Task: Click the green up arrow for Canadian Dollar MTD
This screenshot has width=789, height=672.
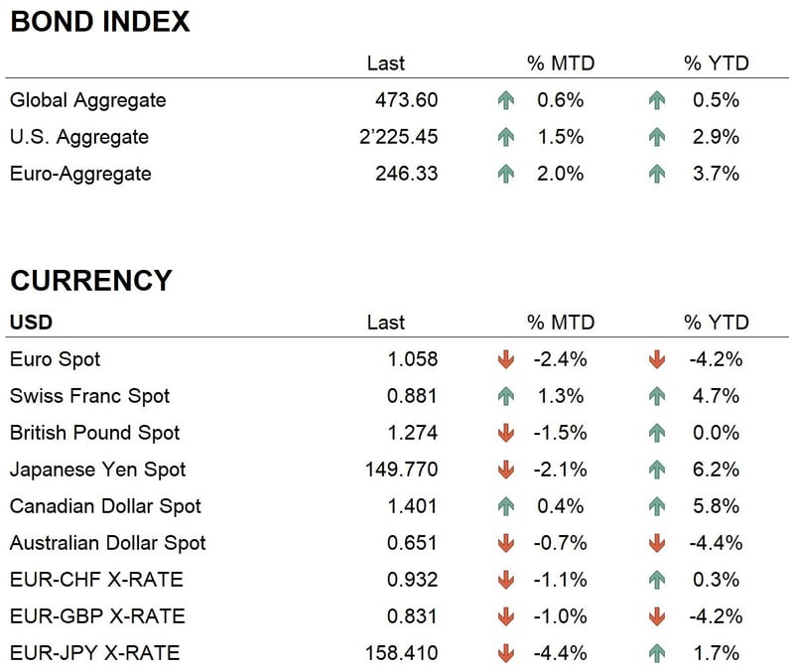Action: pos(506,506)
